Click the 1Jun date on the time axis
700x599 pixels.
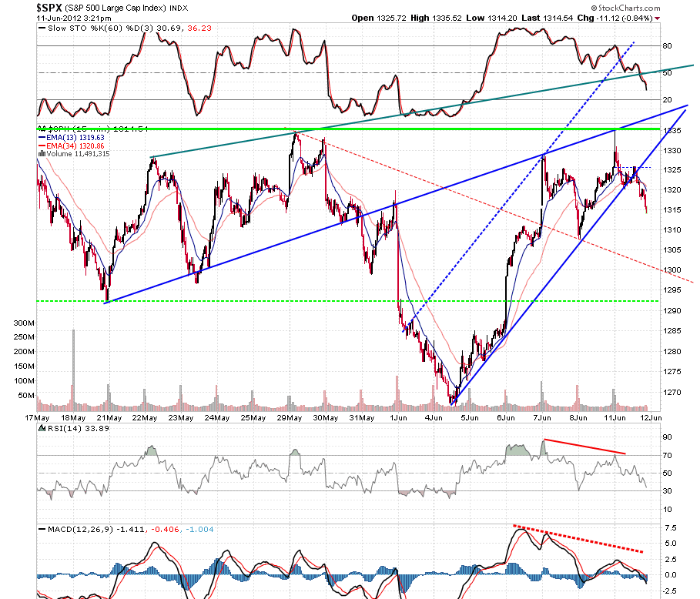pyautogui.click(x=398, y=418)
